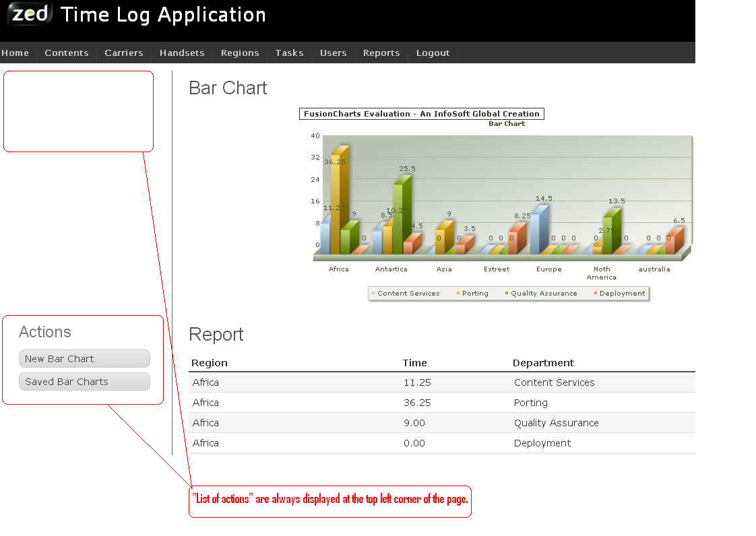Open the Tasks menu item
Image resolution: width=756 pixels, height=536 pixels.
pyautogui.click(x=289, y=53)
